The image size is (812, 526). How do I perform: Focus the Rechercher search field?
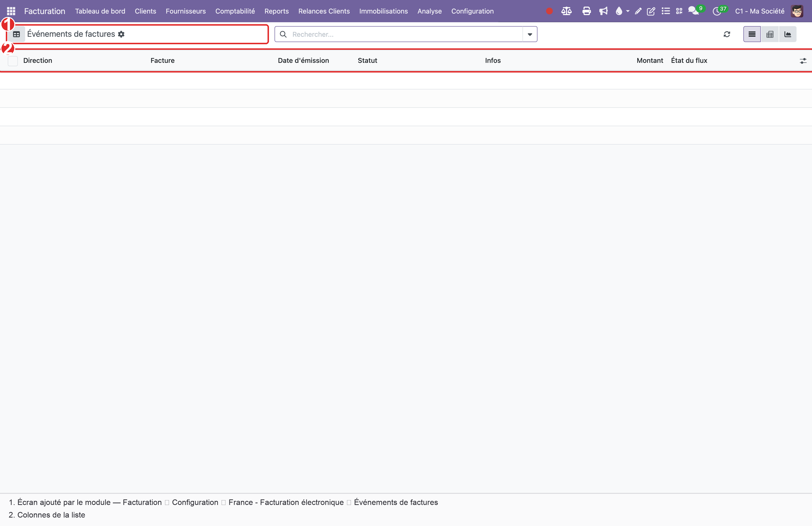(406, 34)
